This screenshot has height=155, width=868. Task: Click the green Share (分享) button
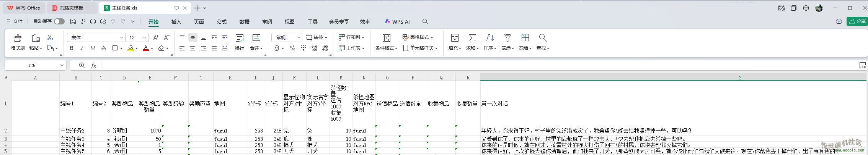[857, 21]
